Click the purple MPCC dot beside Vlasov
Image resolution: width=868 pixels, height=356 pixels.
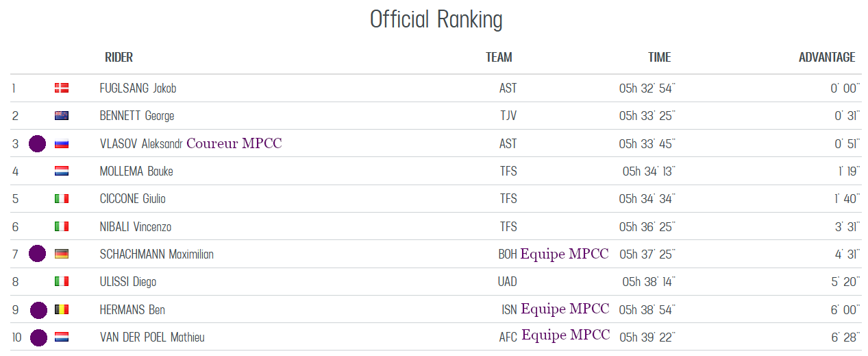click(x=37, y=143)
